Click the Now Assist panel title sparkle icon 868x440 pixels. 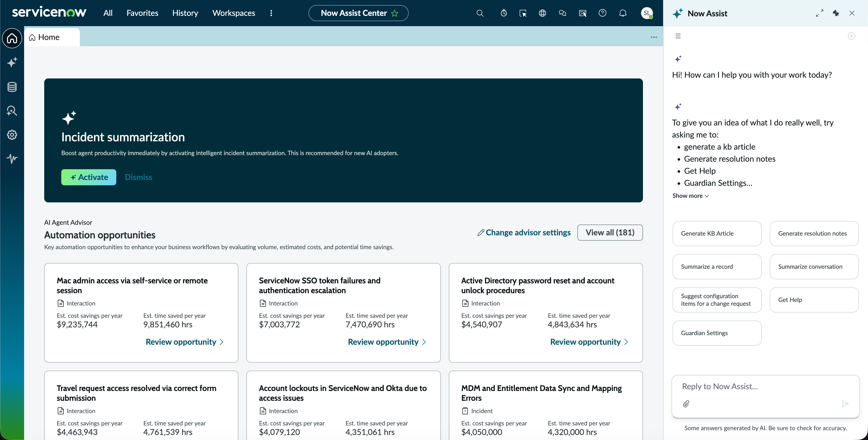[678, 14]
